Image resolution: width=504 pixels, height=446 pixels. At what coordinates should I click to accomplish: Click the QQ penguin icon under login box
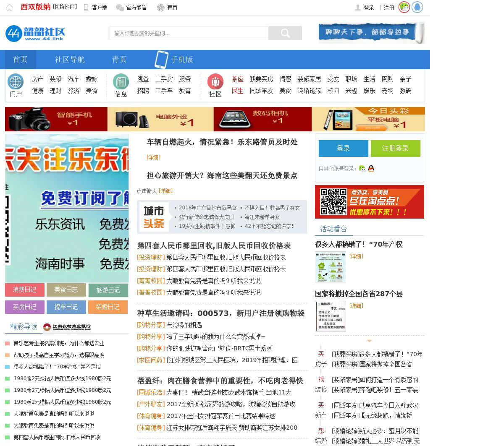point(371,169)
